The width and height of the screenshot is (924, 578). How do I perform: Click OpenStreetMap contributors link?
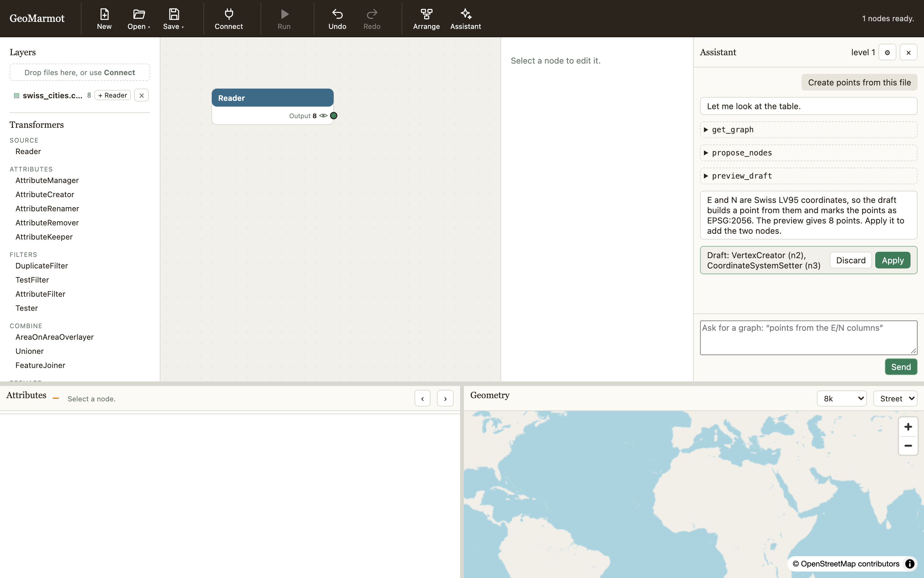click(846, 564)
